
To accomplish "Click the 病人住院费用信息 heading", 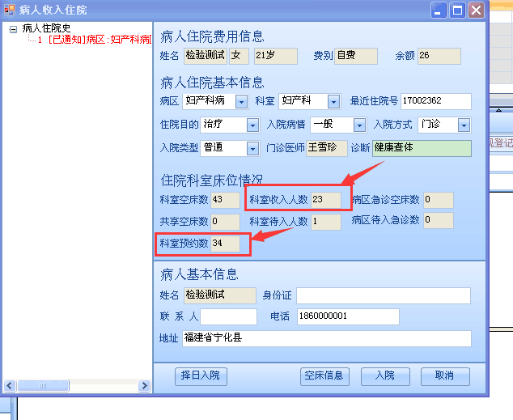I will (x=212, y=36).
